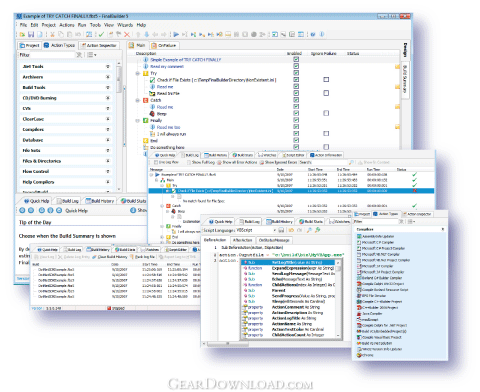Expand the Archivers action category

tap(108, 77)
